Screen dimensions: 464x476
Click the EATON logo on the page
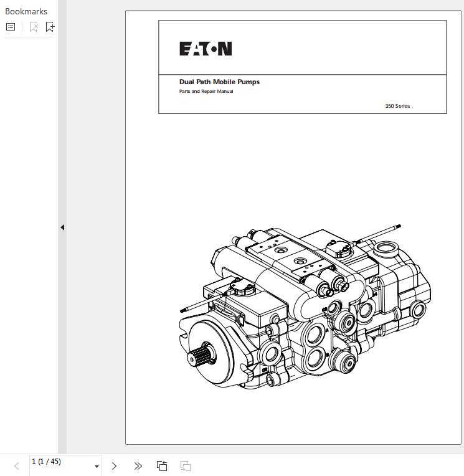[x=206, y=49]
